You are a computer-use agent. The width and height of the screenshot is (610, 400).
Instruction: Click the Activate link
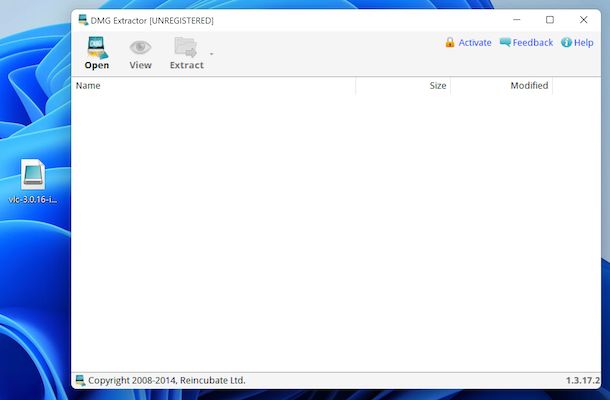tap(468, 42)
